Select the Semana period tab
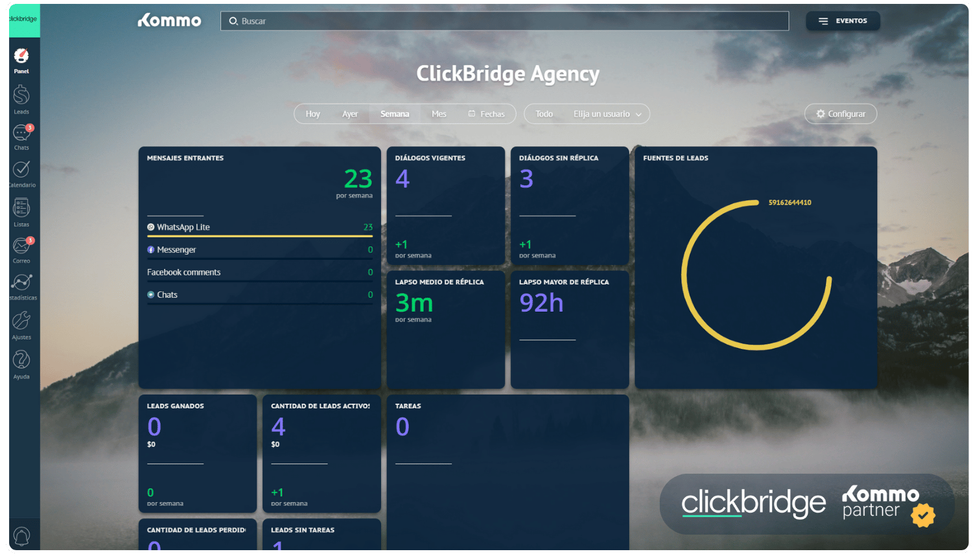Viewport: 980px width, 556px height. (x=395, y=114)
